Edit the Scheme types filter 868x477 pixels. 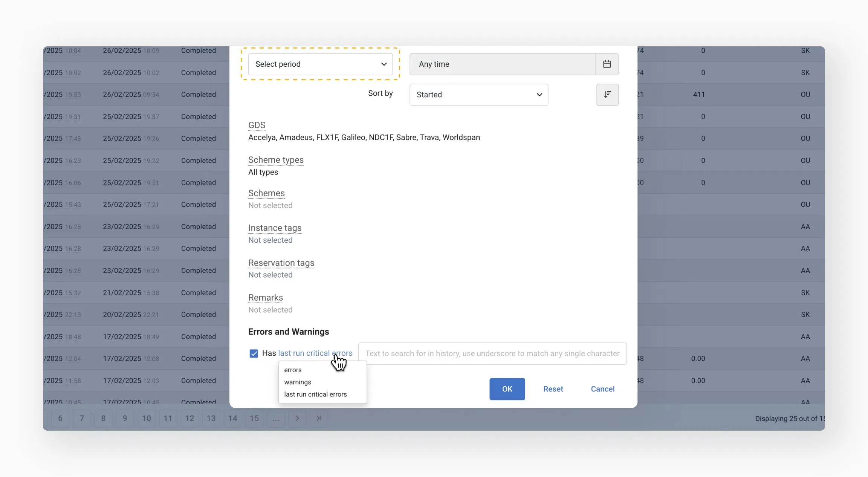pyautogui.click(x=275, y=160)
